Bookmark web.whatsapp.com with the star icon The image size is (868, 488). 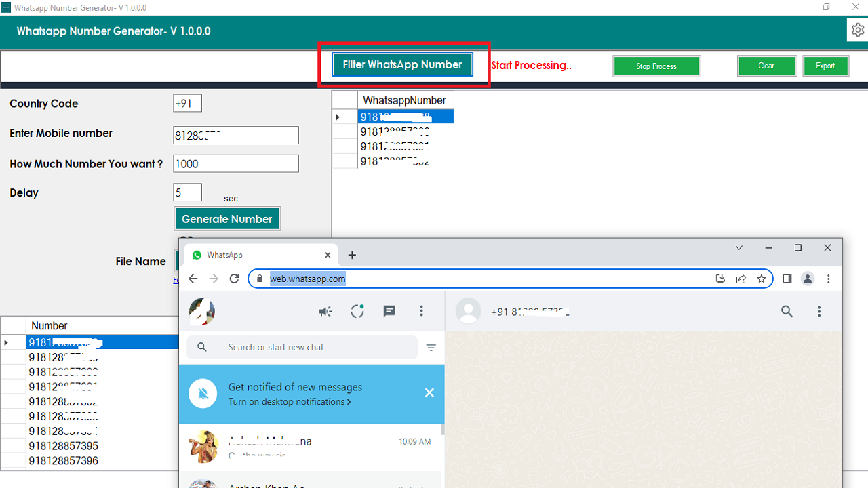click(761, 279)
